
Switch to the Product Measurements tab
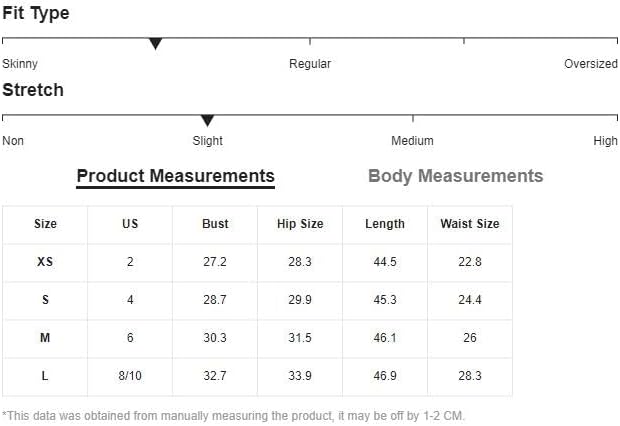point(175,177)
